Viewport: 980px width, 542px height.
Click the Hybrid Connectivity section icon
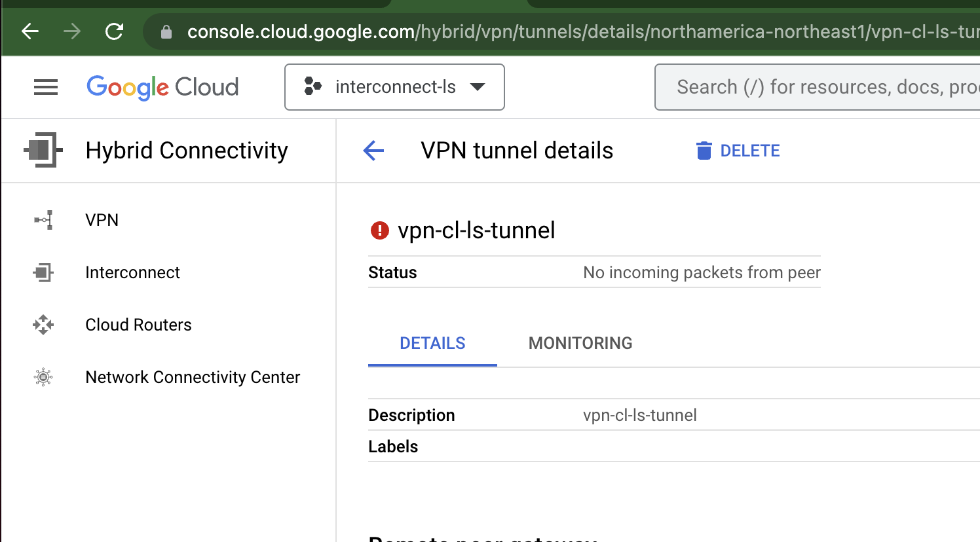pyautogui.click(x=42, y=150)
